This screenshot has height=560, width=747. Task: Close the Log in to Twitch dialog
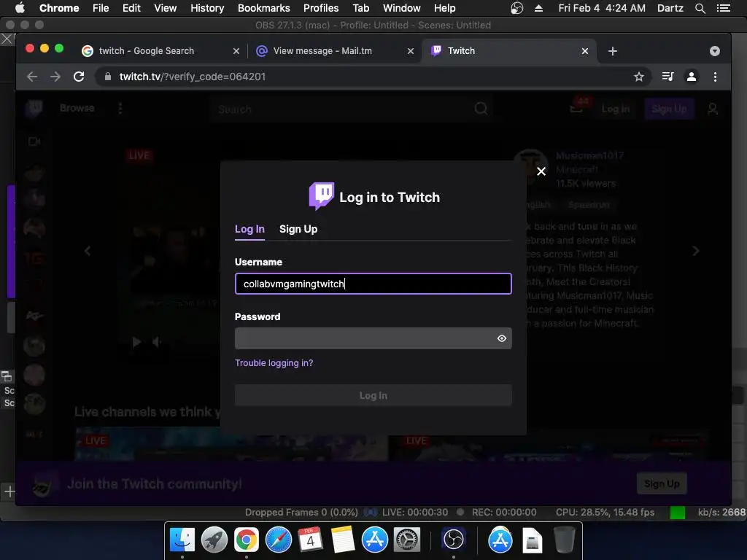(x=541, y=171)
